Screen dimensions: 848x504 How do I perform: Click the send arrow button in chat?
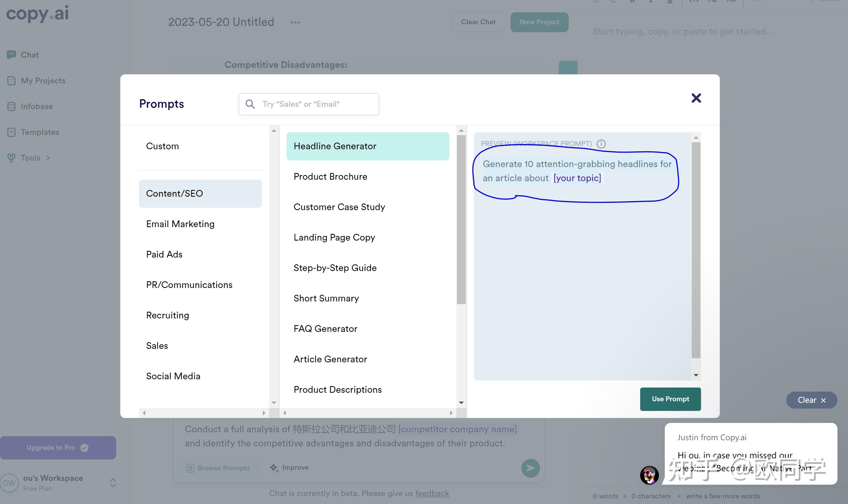(530, 468)
